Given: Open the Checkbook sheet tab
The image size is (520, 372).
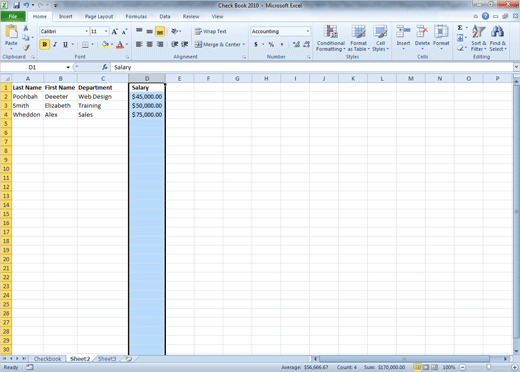Looking at the screenshot, I should (x=47, y=359).
